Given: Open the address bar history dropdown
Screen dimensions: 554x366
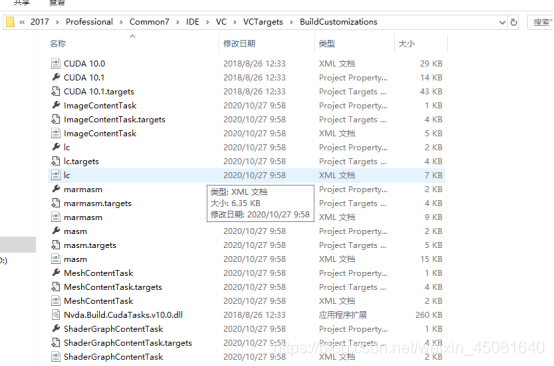Looking at the screenshot, I should coord(502,23).
